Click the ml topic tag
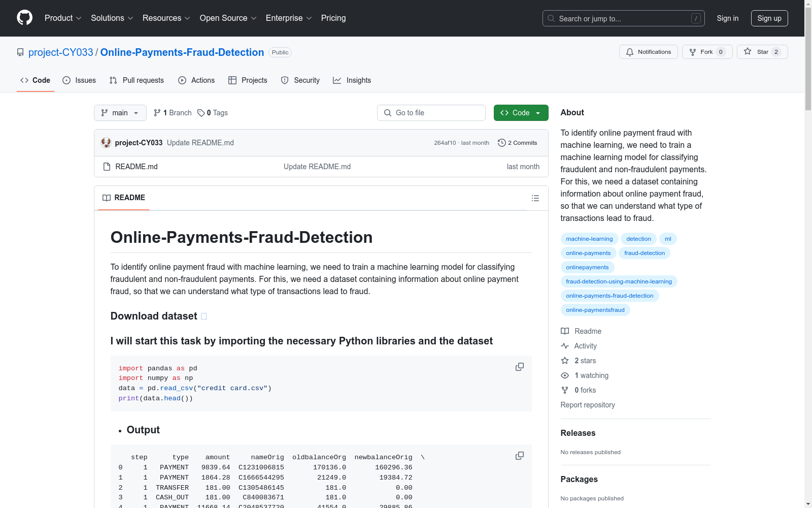 pyautogui.click(x=668, y=239)
